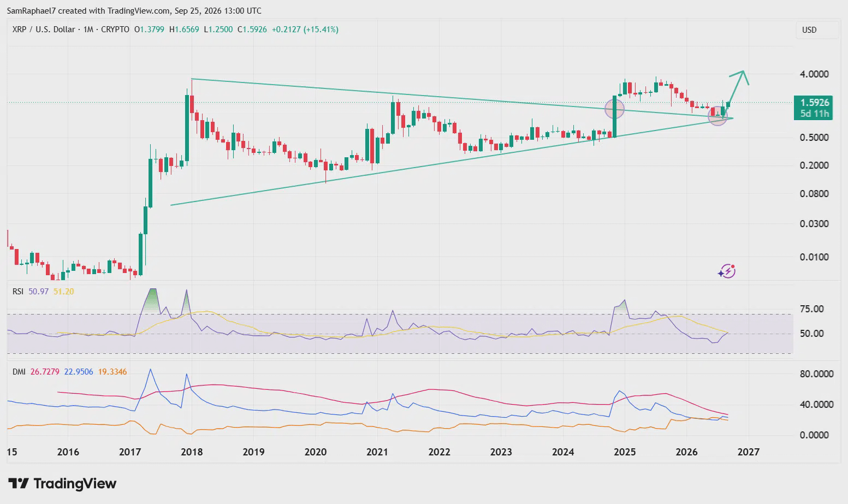This screenshot has width=848, height=504.
Task: Click the 2023 time axis label
Action: click(501, 452)
